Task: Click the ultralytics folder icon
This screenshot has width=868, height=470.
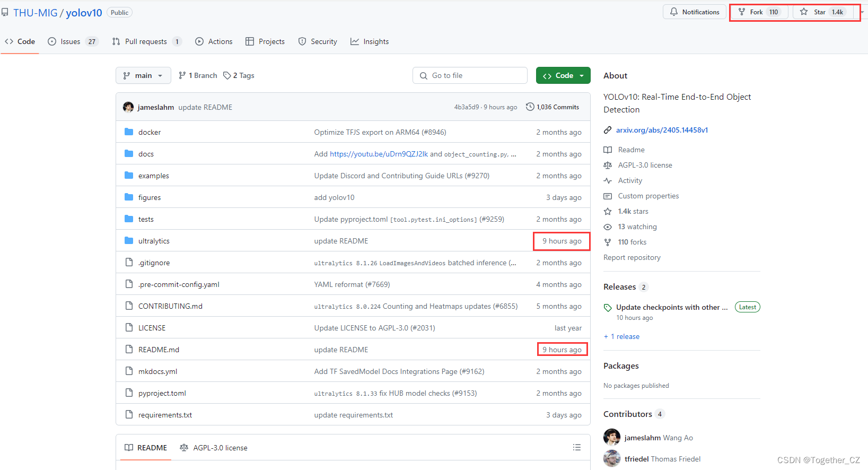Action: 129,240
